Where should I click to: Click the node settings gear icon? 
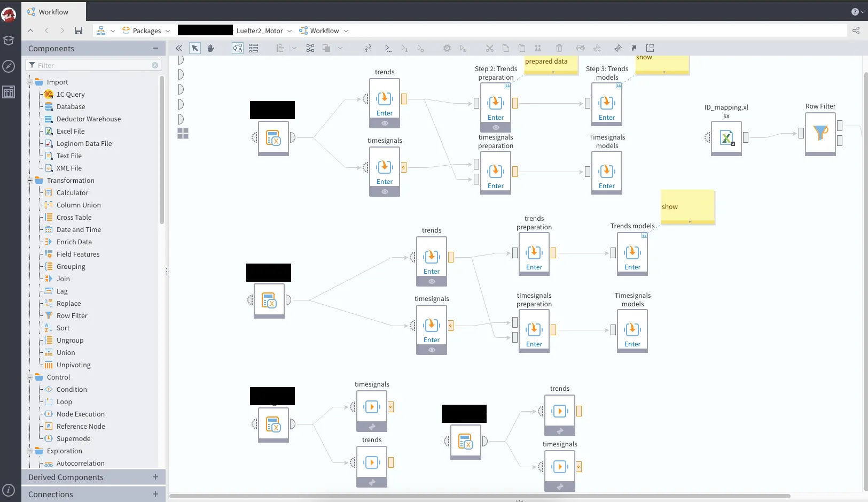coord(447,48)
